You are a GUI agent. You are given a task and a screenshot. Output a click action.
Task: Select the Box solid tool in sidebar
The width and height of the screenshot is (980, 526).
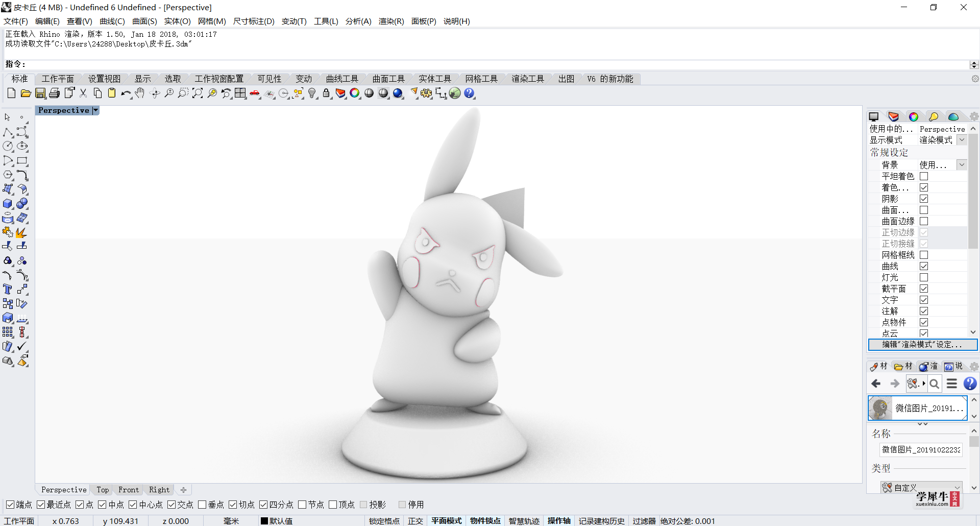click(8, 204)
